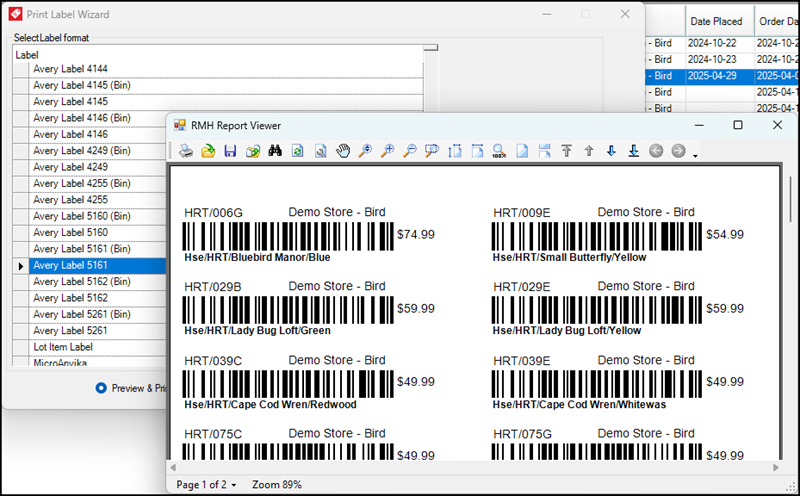Click the Fit page height icon
Image resolution: width=800 pixels, height=496 pixels.
tap(455, 151)
